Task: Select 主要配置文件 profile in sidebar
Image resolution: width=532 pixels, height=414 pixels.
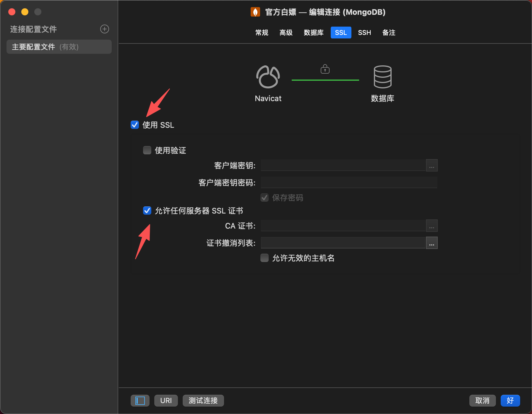Action: tap(59, 47)
